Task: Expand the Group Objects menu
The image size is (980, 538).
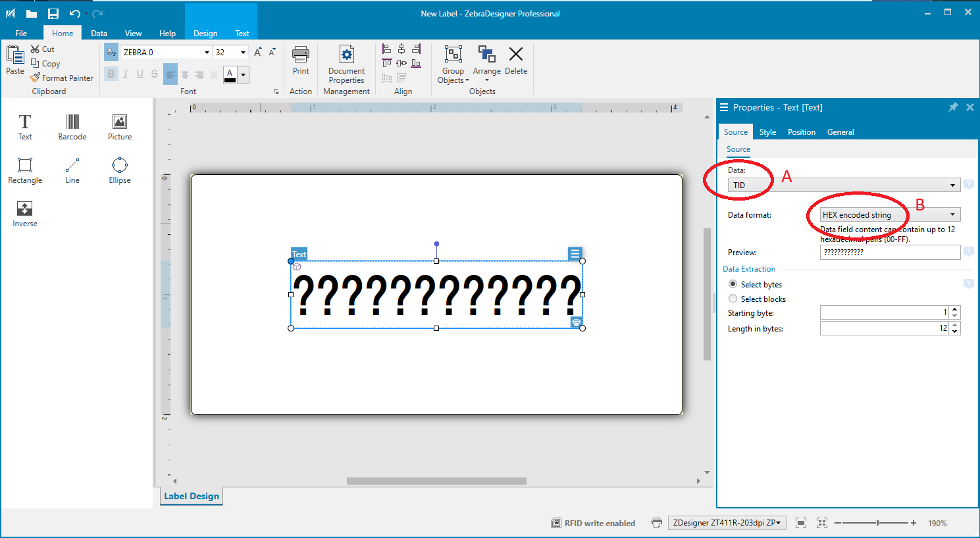Action: [x=453, y=65]
